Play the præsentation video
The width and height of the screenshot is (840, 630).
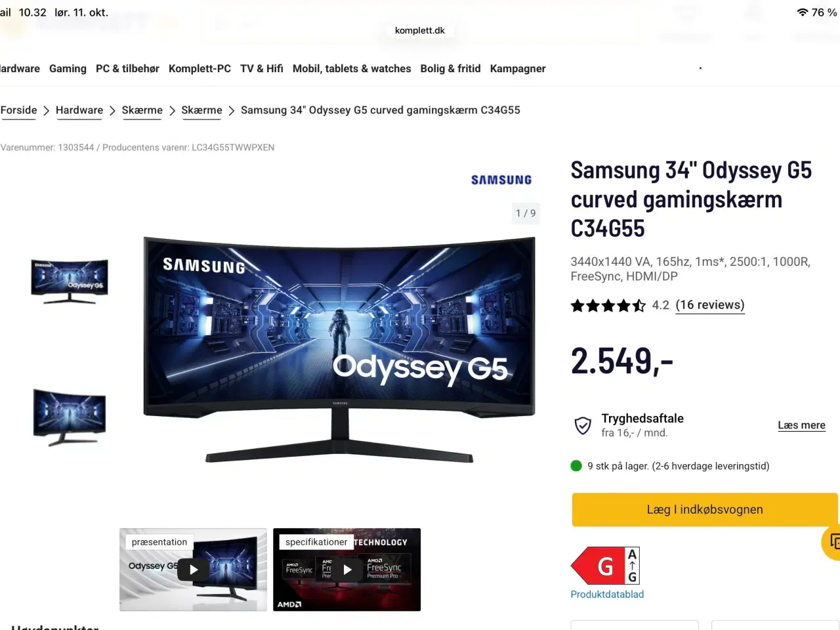coord(194,570)
